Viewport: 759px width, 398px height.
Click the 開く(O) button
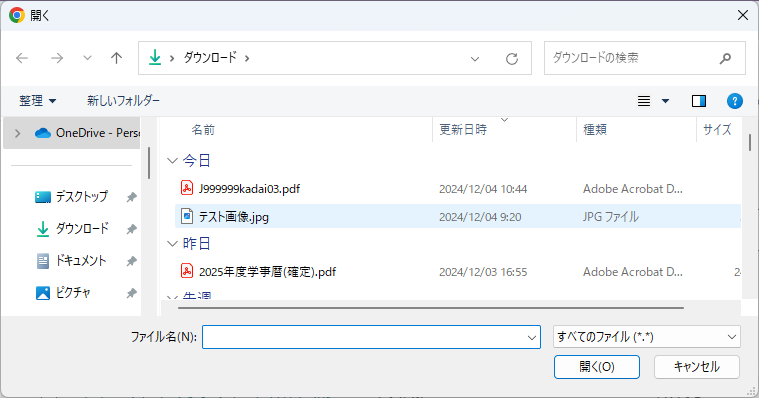(x=596, y=367)
